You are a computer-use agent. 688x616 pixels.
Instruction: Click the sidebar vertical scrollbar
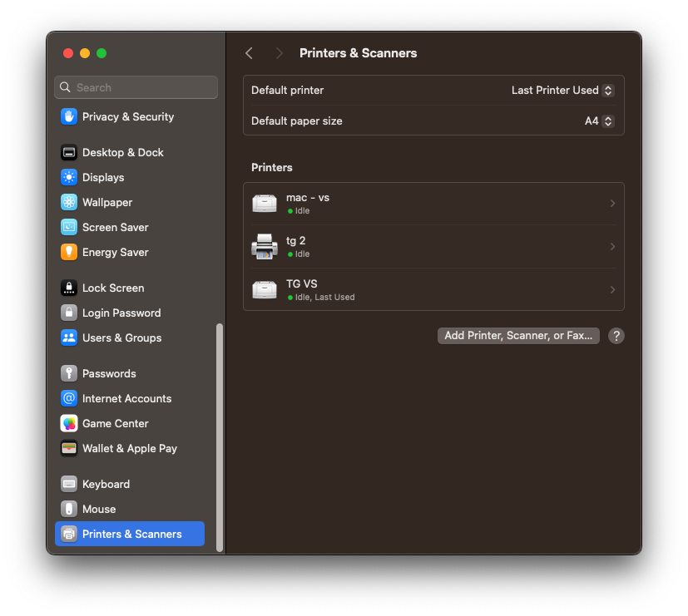[220, 437]
